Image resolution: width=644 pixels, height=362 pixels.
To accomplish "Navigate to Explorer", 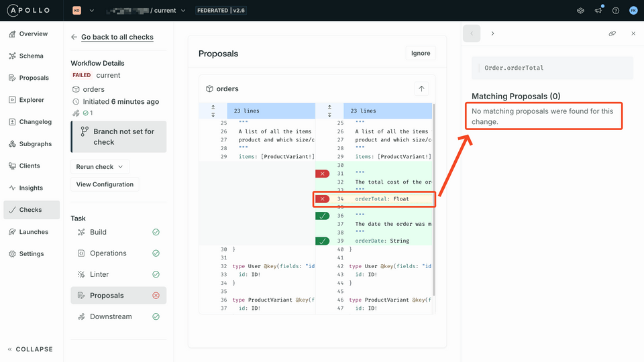I will 32,100.
